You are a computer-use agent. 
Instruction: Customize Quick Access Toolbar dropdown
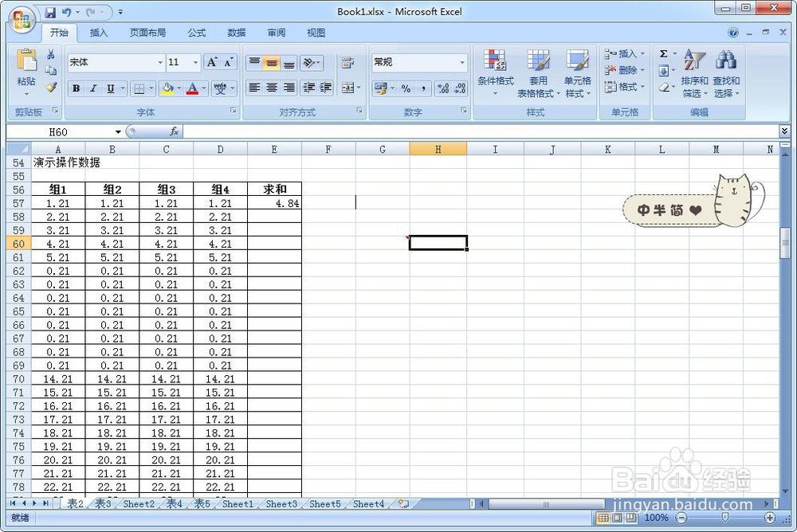[120, 12]
